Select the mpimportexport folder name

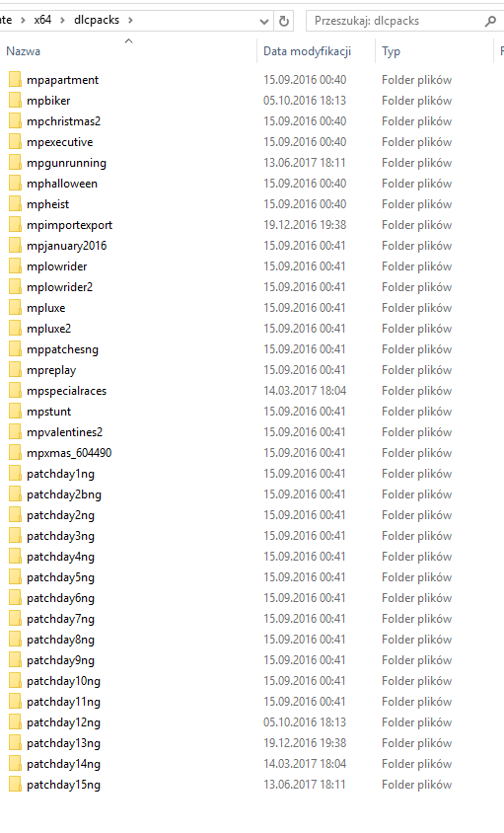click(70, 225)
